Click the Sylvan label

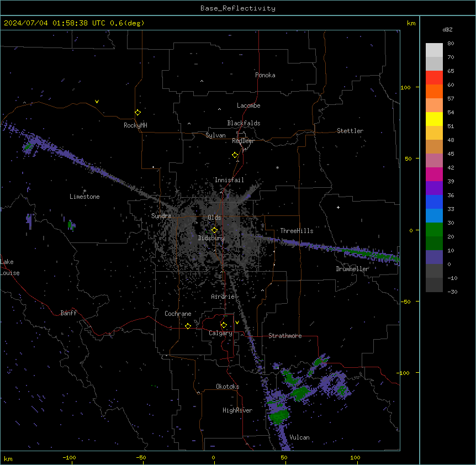click(215, 135)
